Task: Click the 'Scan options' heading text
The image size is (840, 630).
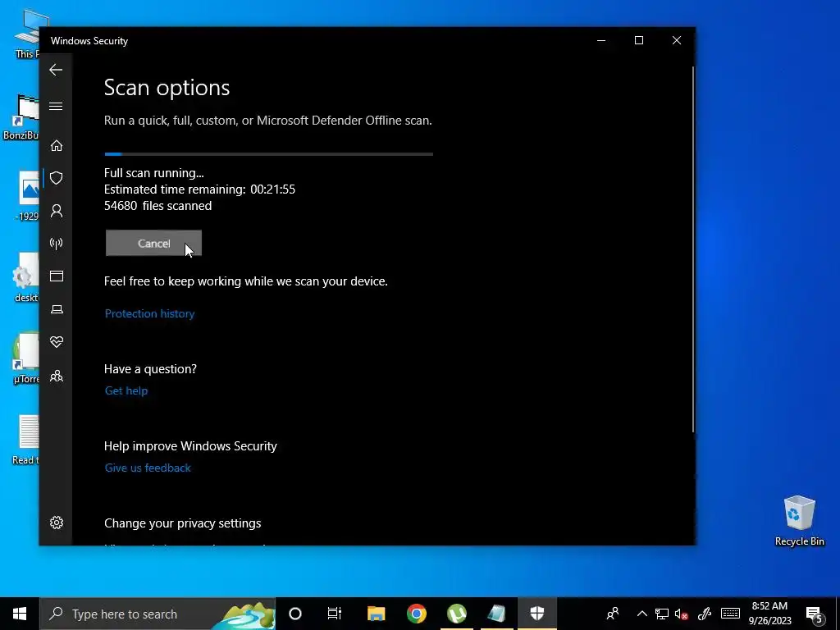Action: pyautogui.click(x=167, y=88)
